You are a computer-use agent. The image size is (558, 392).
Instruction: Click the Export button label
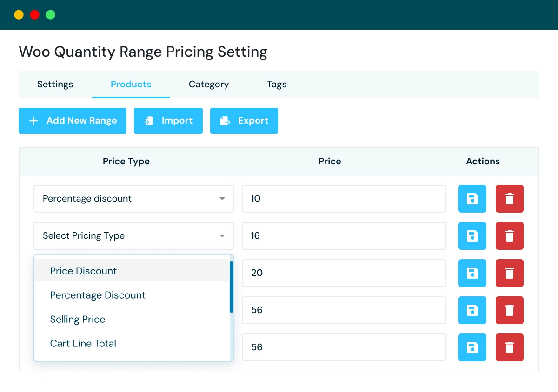tap(253, 121)
